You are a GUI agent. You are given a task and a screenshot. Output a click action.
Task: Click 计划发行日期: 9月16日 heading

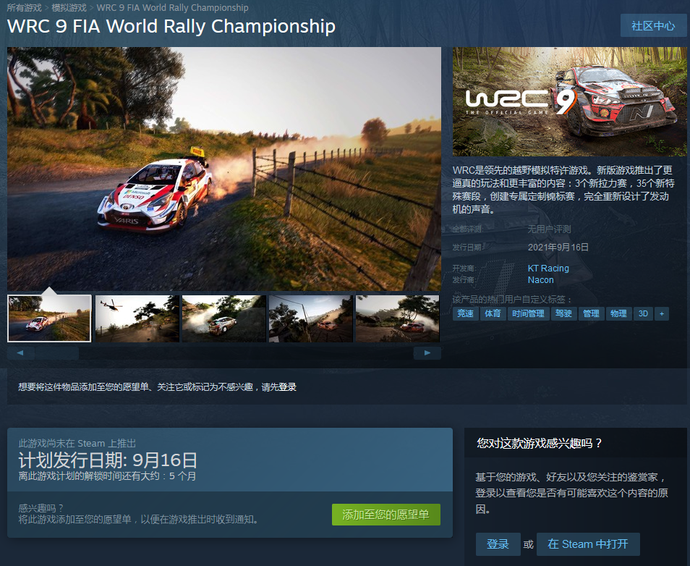coord(108,460)
